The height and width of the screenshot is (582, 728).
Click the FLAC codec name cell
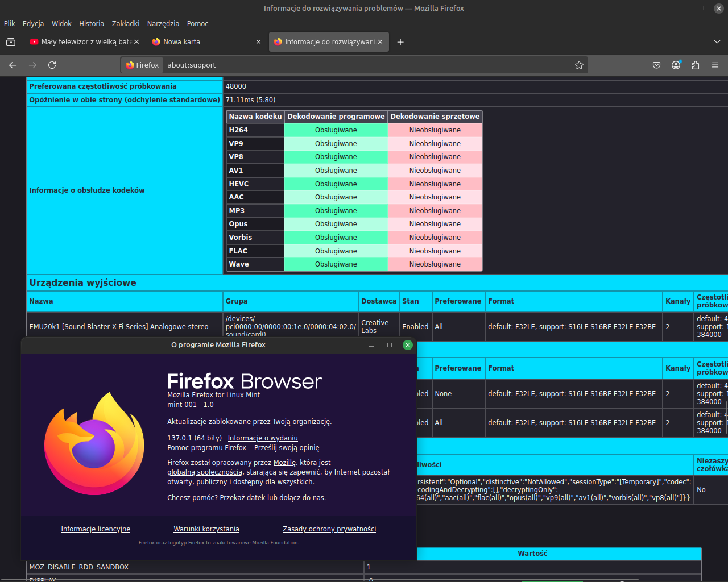(255, 251)
